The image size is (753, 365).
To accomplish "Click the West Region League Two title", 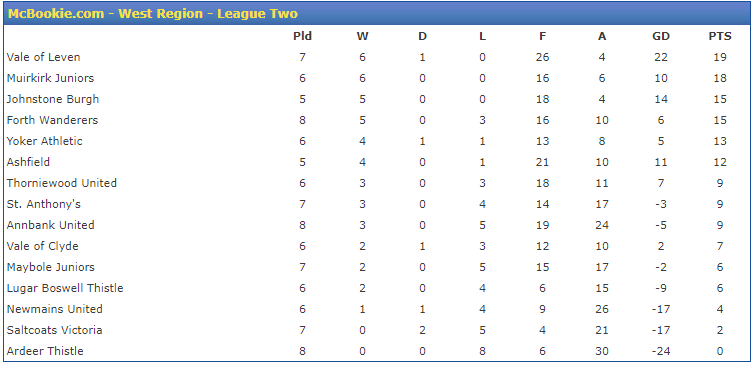I will click(153, 13).
